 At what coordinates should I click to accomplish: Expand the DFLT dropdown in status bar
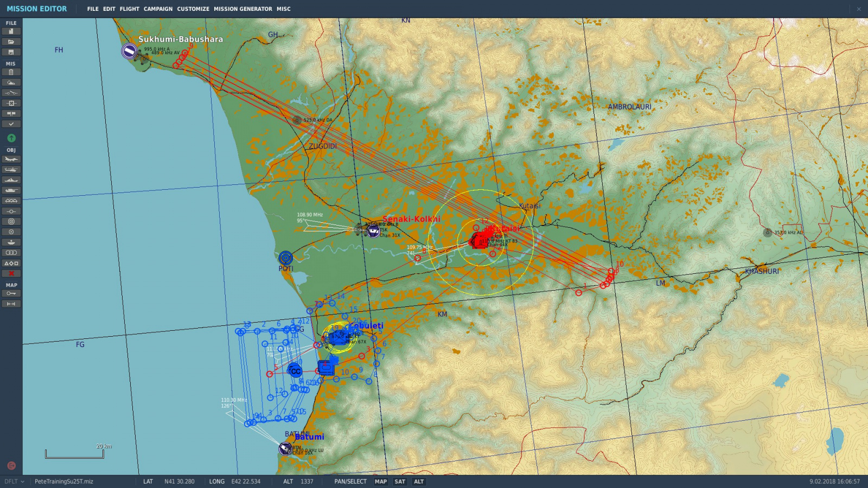click(15, 481)
